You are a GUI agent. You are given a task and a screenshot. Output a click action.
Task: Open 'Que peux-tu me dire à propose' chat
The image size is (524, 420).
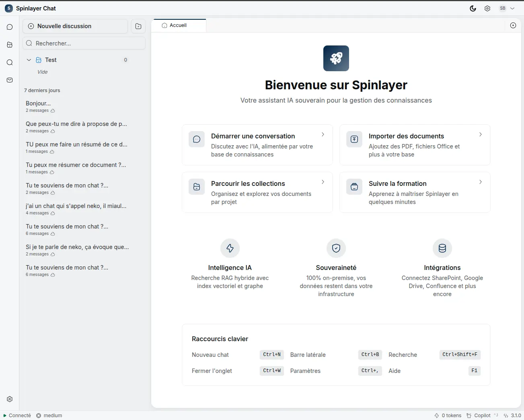(77, 127)
